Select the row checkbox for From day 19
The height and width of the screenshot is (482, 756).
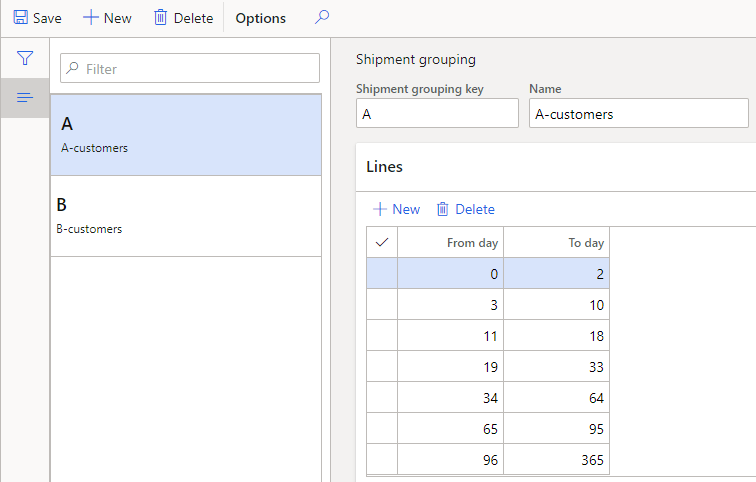tap(382, 366)
